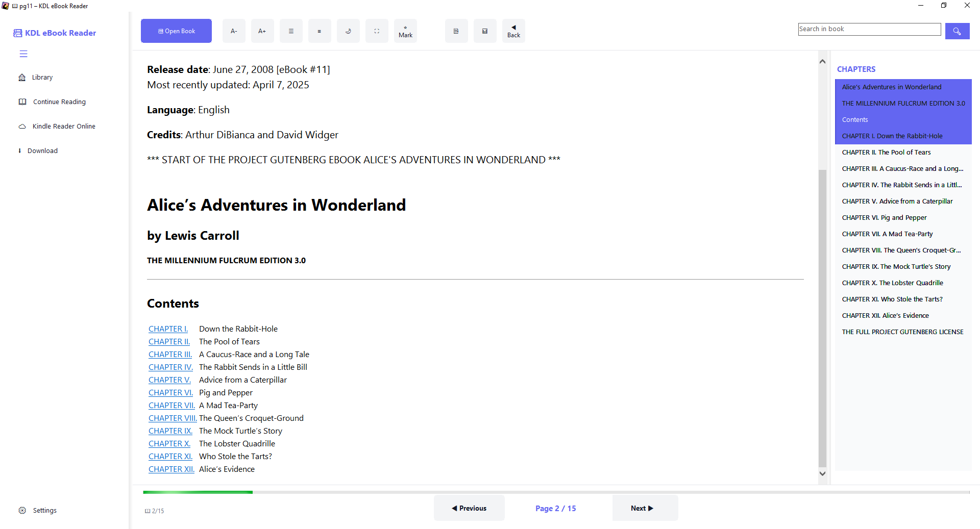The width and height of the screenshot is (980, 529).
Task: Switch to the Library section
Action: tap(42, 77)
